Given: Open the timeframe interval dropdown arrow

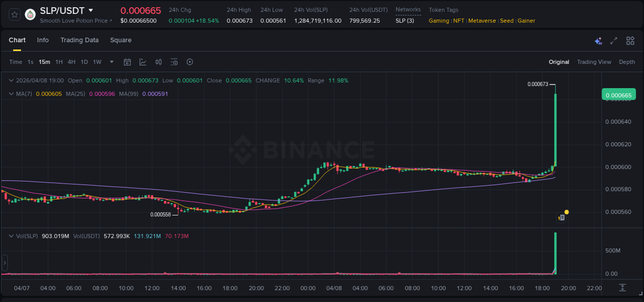Looking at the screenshot, I should click(x=111, y=62).
